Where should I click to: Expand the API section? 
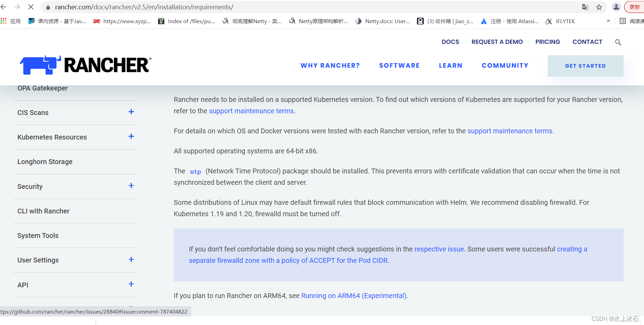tap(131, 284)
